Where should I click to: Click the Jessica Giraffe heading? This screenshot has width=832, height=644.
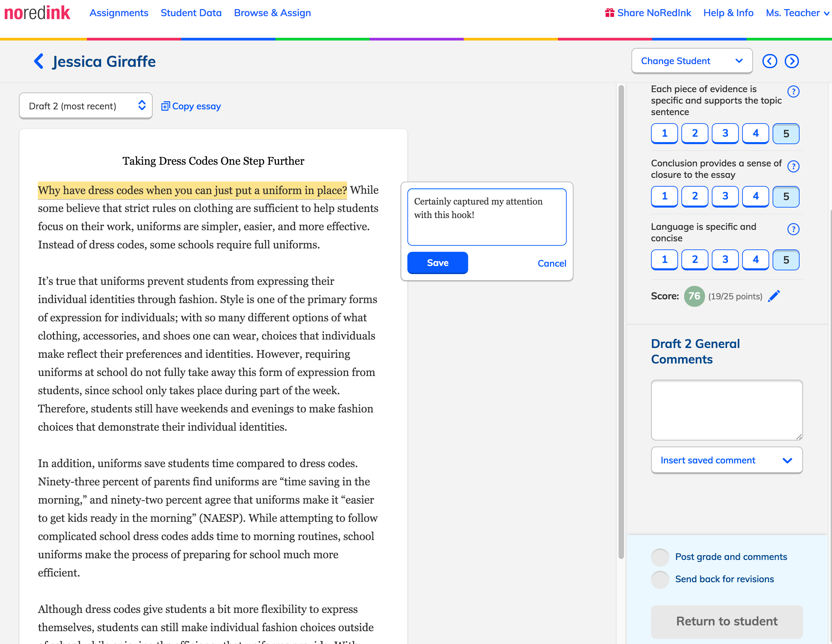point(104,61)
